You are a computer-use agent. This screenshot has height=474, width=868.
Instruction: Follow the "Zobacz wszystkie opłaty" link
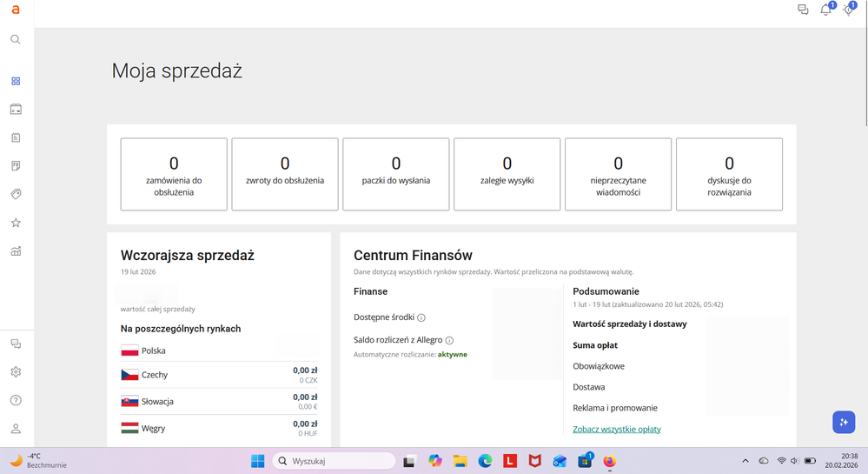tap(617, 429)
